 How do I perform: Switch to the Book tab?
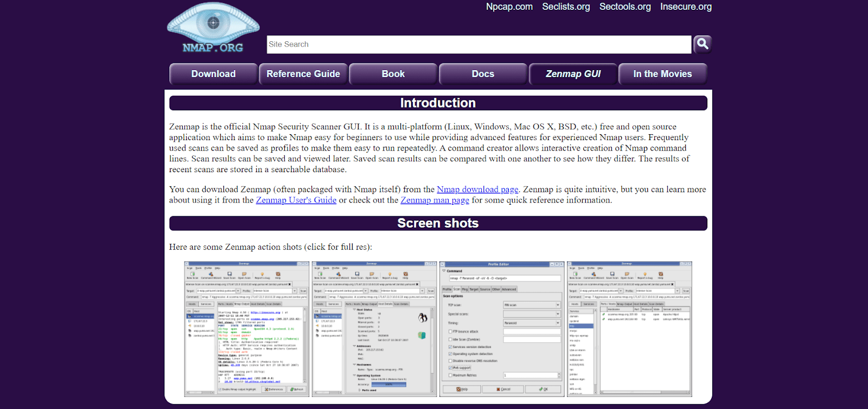tap(393, 74)
